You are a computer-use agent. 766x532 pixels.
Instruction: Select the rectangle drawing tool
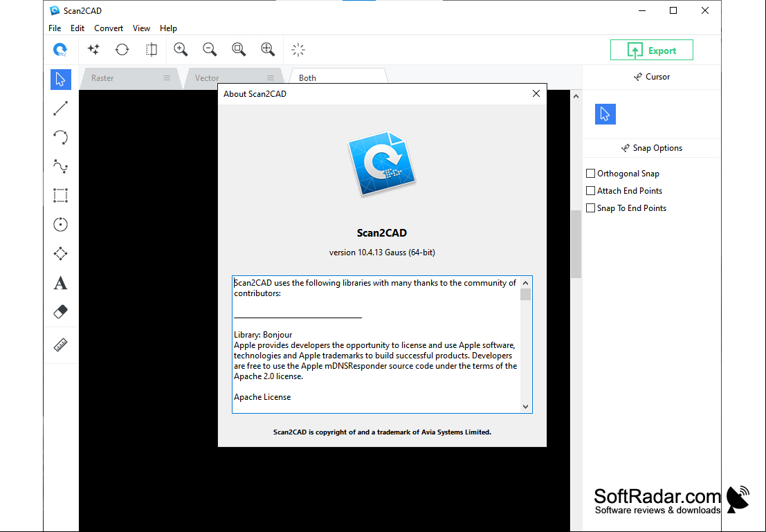click(61, 195)
